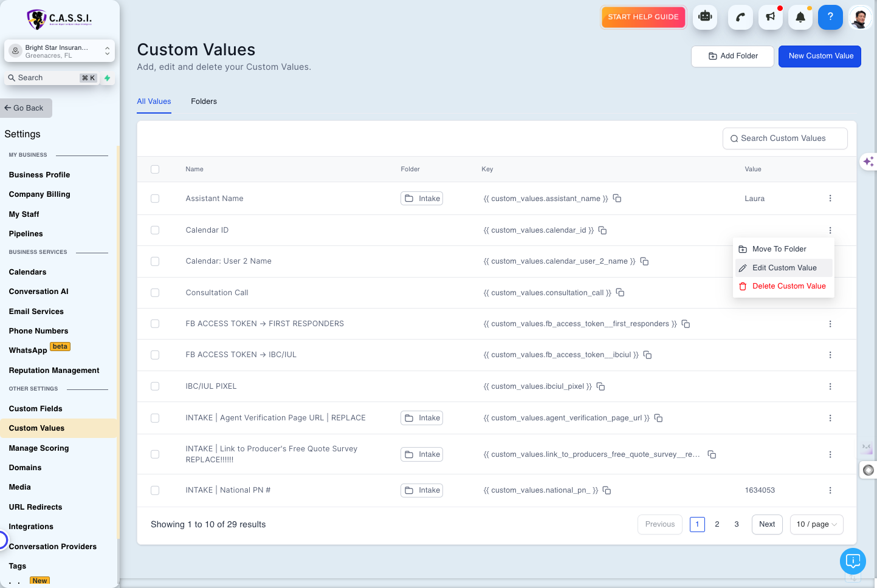This screenshot has width=877, height=588.
Task: Toggle the select-all checkbox in table header
Action: coord(155,169)
